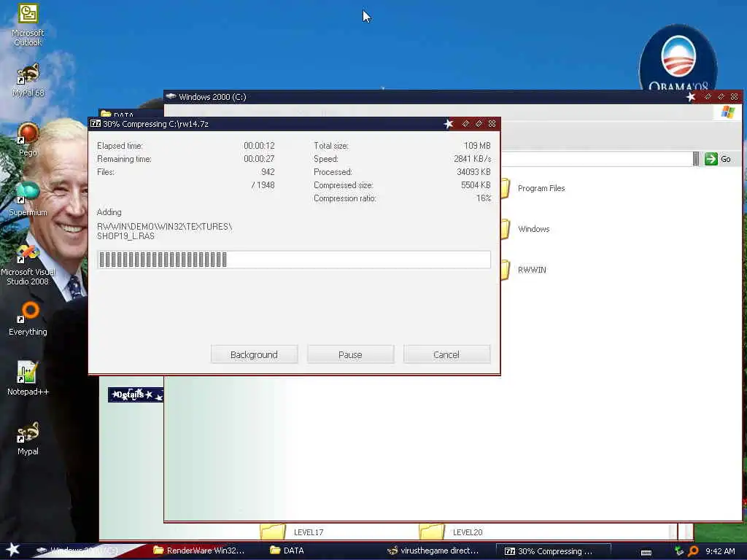Click the 7z icon in the dialog title bar
Image resolution: width=747 pixels, height=560 pixels.
pyautogui.click(x=96, y=124)
